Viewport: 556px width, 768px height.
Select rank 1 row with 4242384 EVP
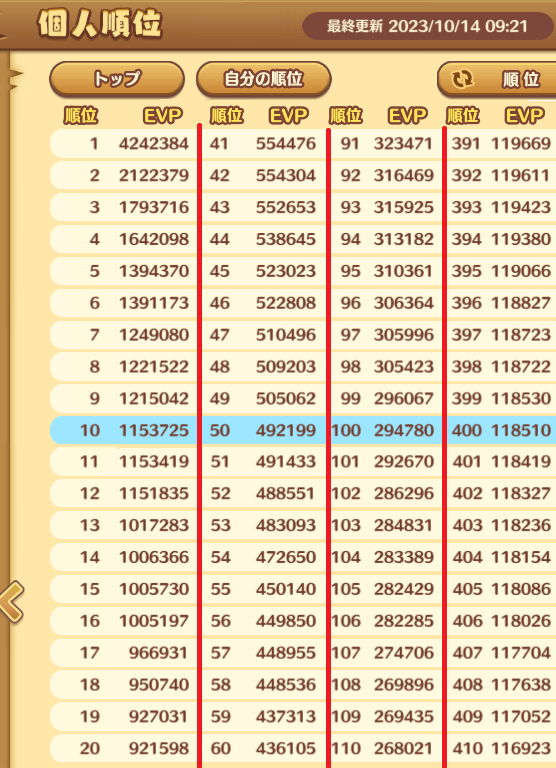123,144
